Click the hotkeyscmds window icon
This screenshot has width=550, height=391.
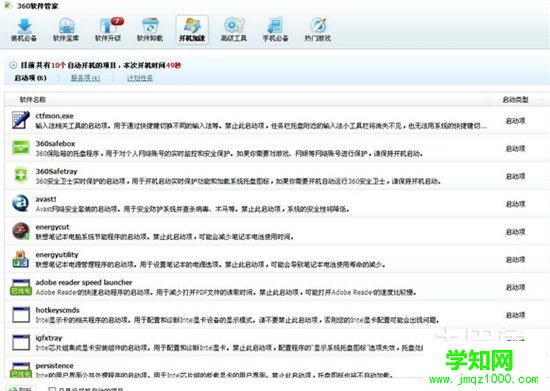21,315
